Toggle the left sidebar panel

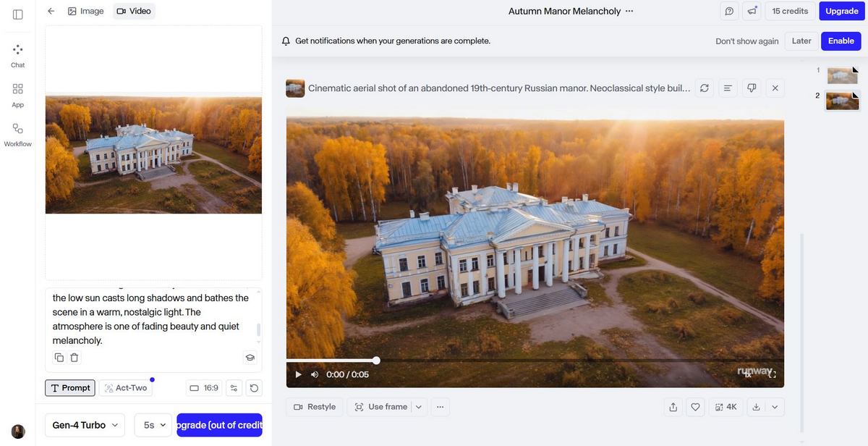(x=17, y=14)
